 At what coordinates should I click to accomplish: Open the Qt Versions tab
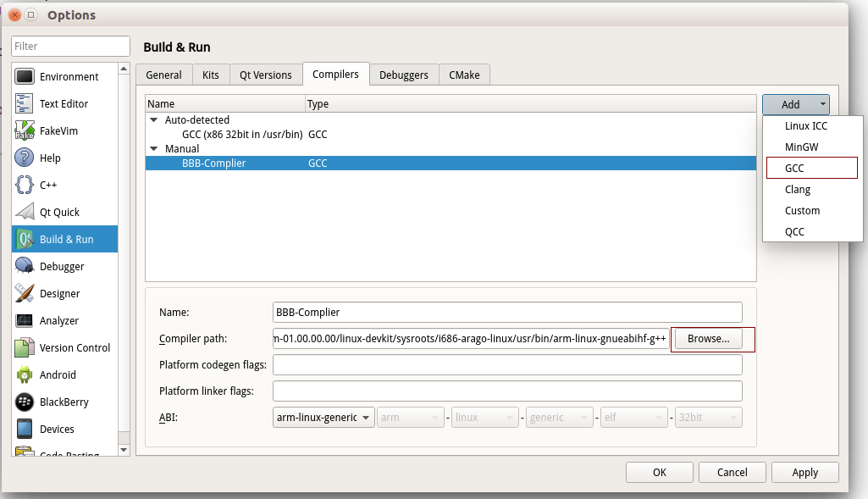(x=266, y=75)
